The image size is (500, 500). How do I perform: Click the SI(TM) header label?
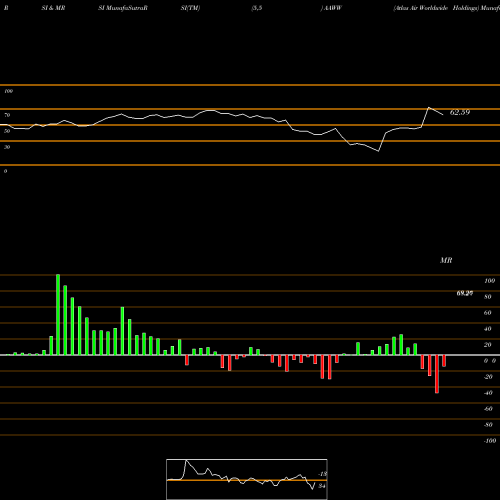pyautogui.click(x=190, y=8)
